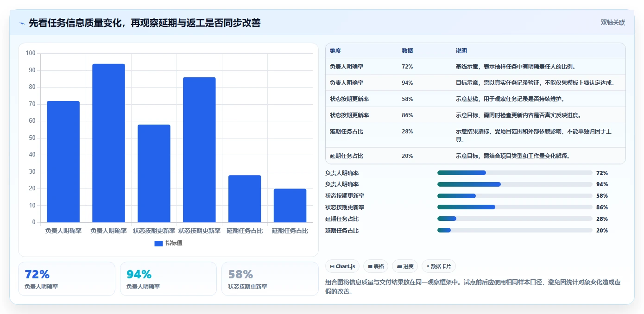Click the 28% cell in the table
644x314 pixels.
coord(407,132)
